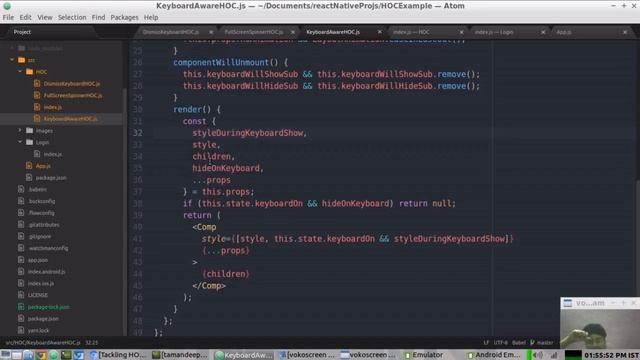Open the File menu

point(8,17)
